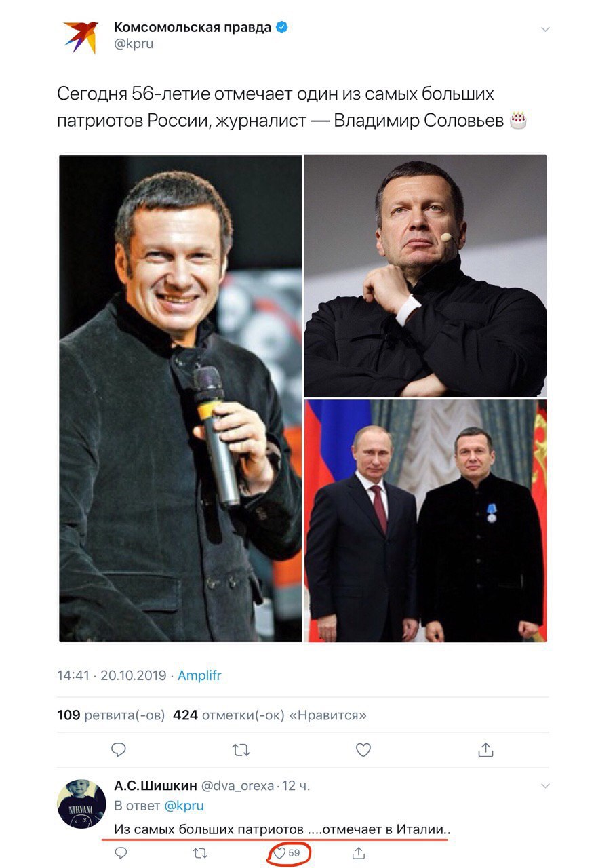The height and width of the screenshot is (868, 596).
Task: Open the @kpru handle under account name
Action: [134, 44]
